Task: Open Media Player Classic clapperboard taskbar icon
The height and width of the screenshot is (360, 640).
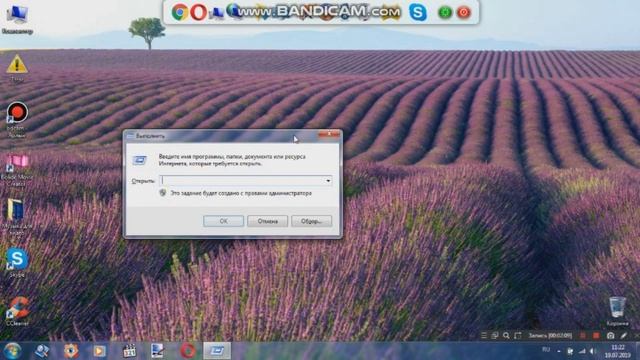Action: click(129, 351)
